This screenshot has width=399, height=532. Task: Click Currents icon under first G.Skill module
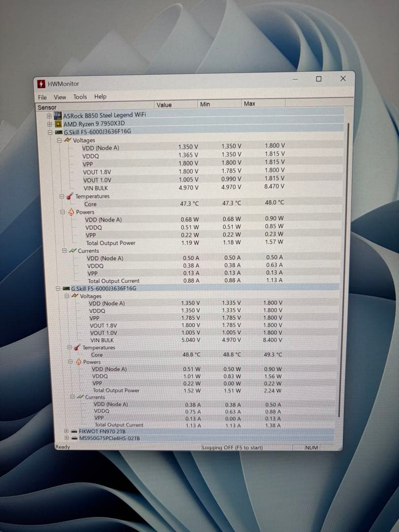[x=72, y=251]
